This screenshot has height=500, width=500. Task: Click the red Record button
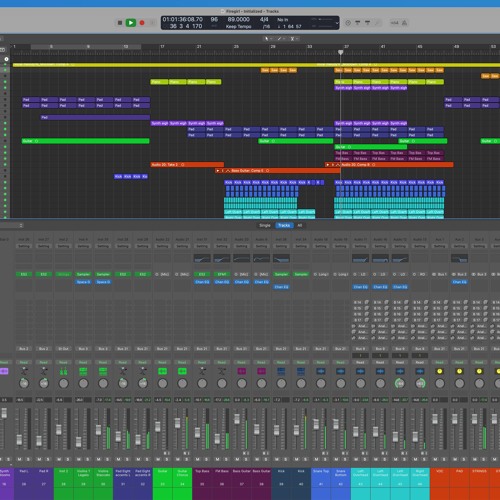[x=142, y=23]
